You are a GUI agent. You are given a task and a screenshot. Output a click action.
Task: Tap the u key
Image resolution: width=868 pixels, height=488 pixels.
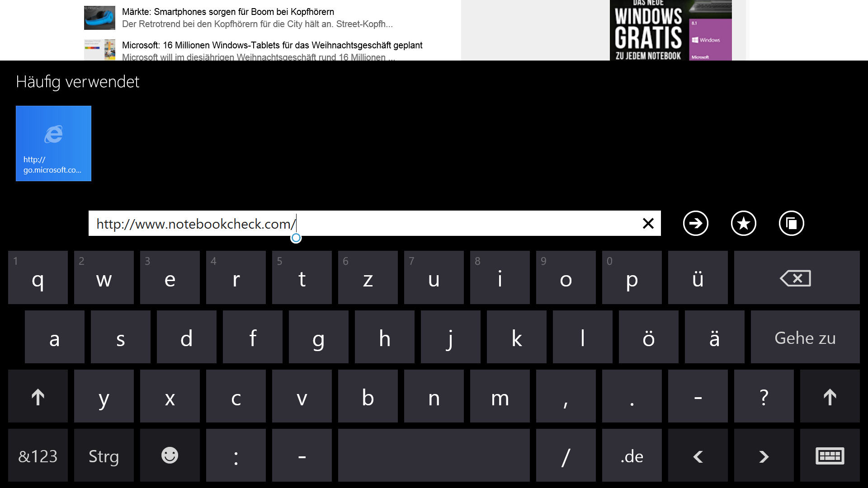coord(434,277)
